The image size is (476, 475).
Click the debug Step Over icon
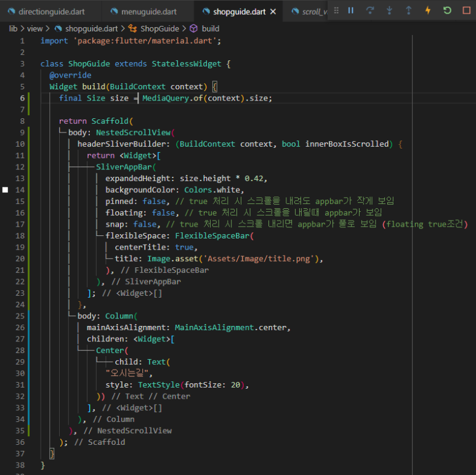(x=370, y=10)
